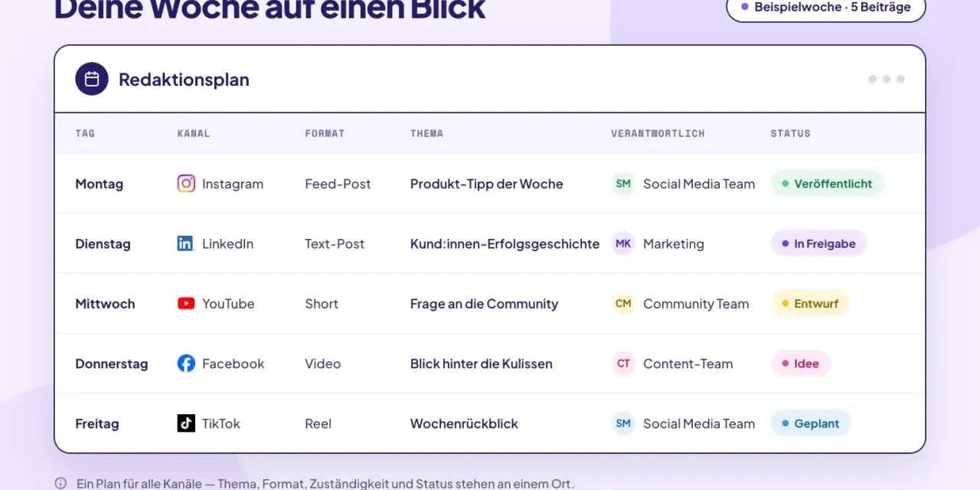This screenshot has width=980, height=490.
Task: Click the In Freigabe status badge
Action: [818, 243]
